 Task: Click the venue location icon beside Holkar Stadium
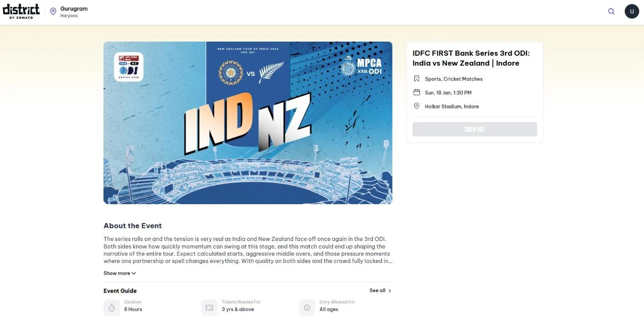pyautogui.click(x=416, y=105)
